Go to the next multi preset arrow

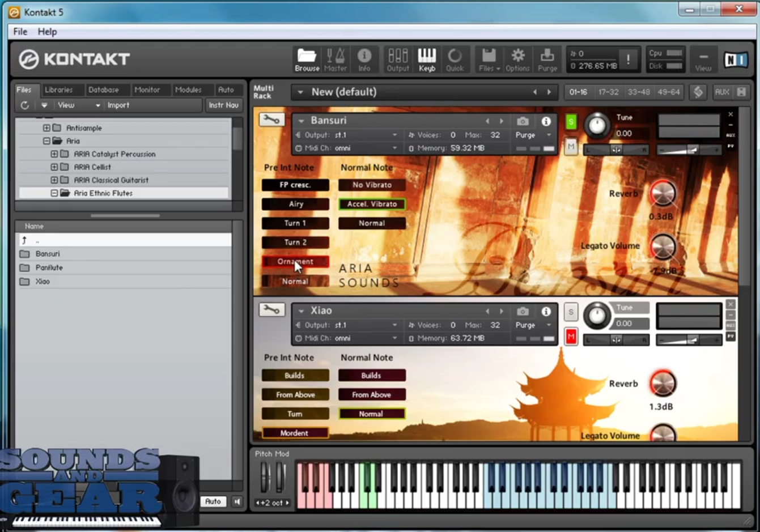(549, 92)
